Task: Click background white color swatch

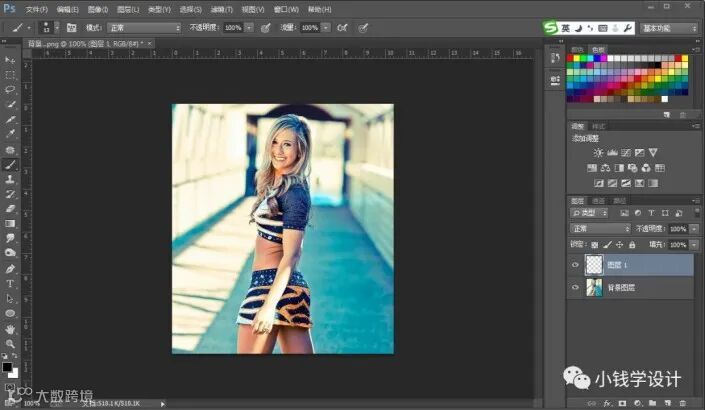Action: [14, 374]
